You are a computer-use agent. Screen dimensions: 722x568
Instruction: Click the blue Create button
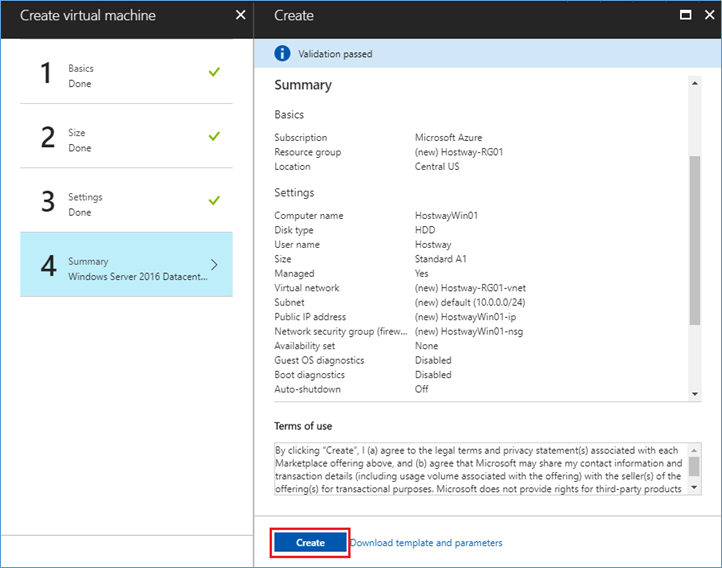coord(310,543)
